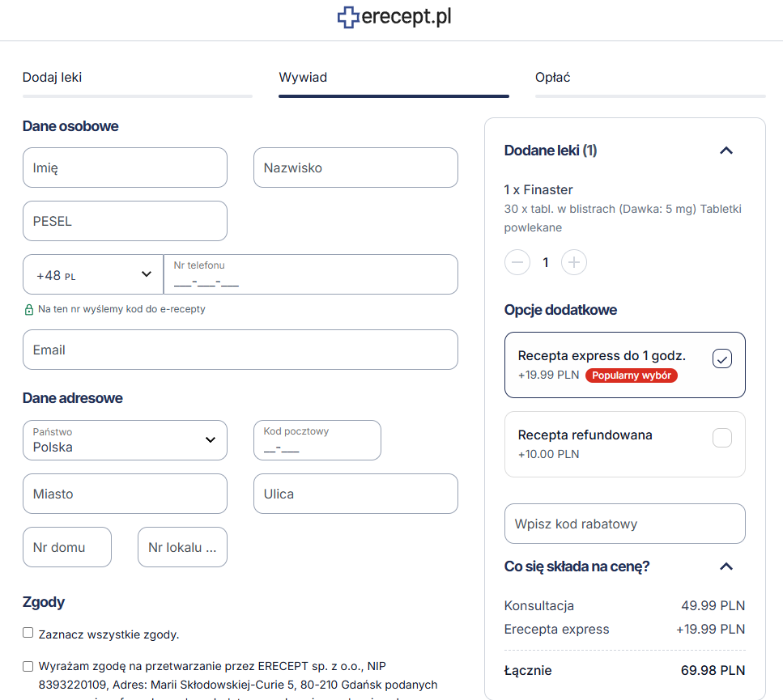Focus the Nr domu field
Screen dimensions: 783x700
pos(67,547)
